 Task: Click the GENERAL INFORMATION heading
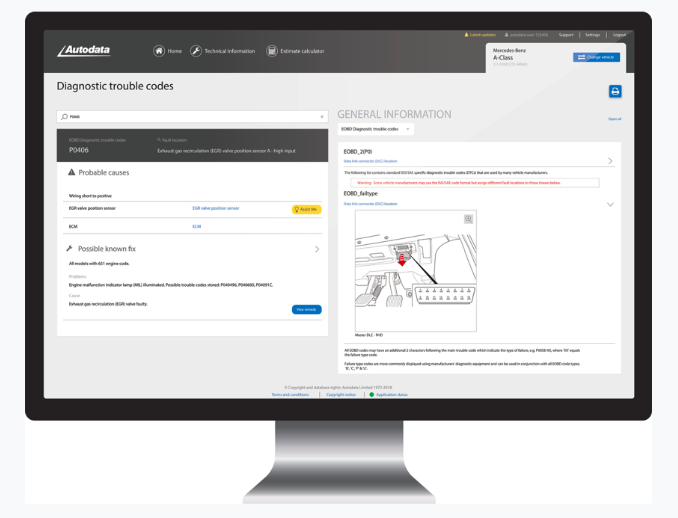[394, 114]
